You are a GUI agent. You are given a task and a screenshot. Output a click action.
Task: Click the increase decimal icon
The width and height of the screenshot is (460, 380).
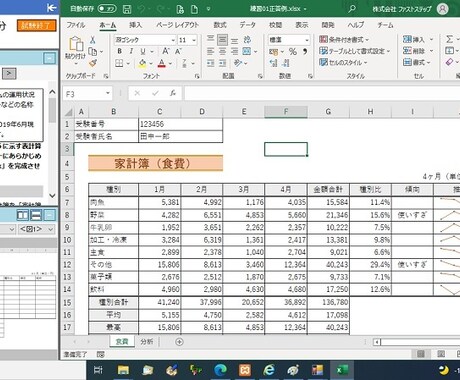tap(273, 63)
